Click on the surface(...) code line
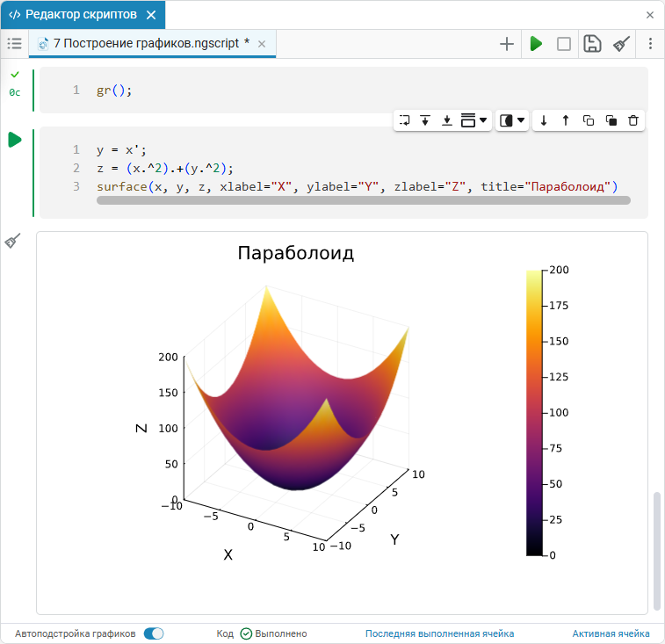 [358, 186]
